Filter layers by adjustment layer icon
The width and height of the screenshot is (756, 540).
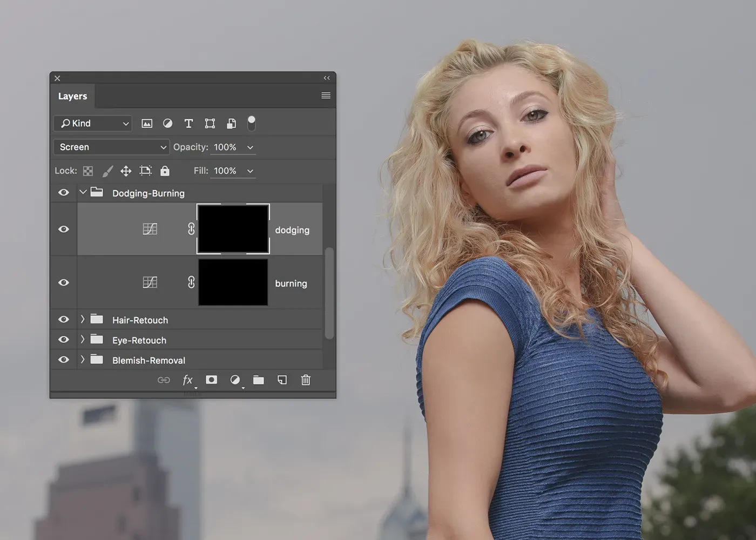[168, 124]
